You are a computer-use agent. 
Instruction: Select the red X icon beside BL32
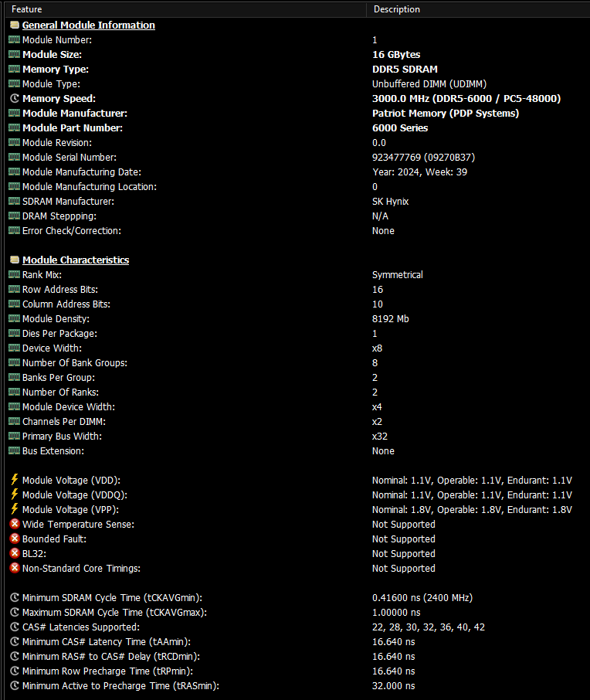coord(15,553)
